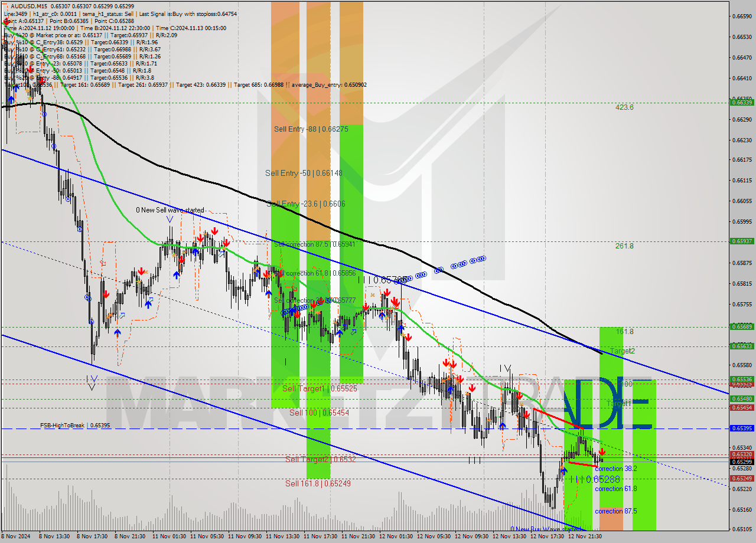Click the 'Sell 100 | 0.65454' label
756x543 pixels.
coord(319,413)
